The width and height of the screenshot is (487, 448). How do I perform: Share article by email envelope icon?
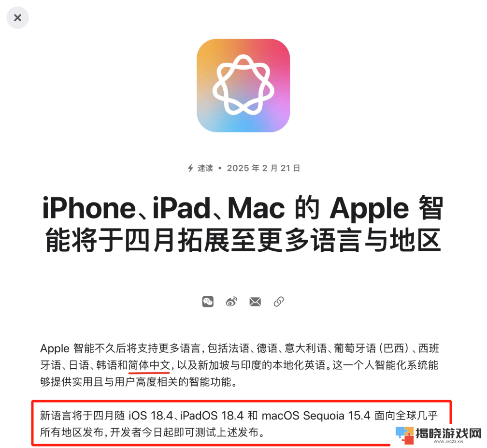click(255, 302)
